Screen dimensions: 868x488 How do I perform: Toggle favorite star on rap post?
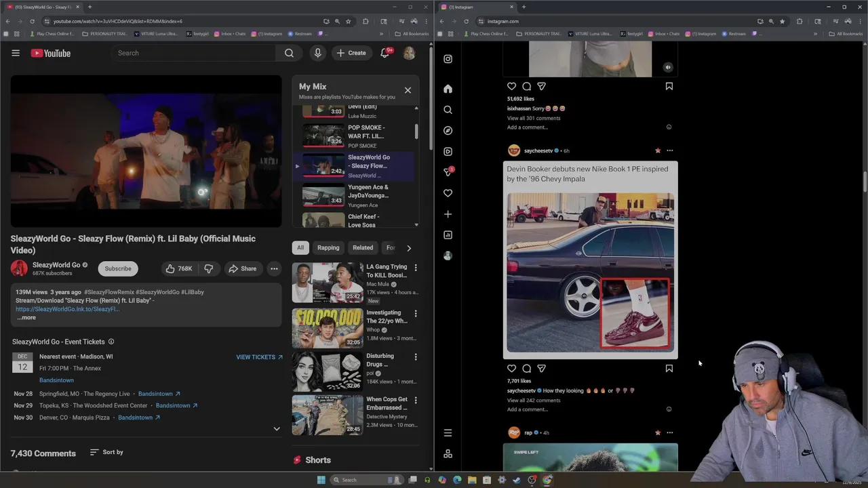657,432
